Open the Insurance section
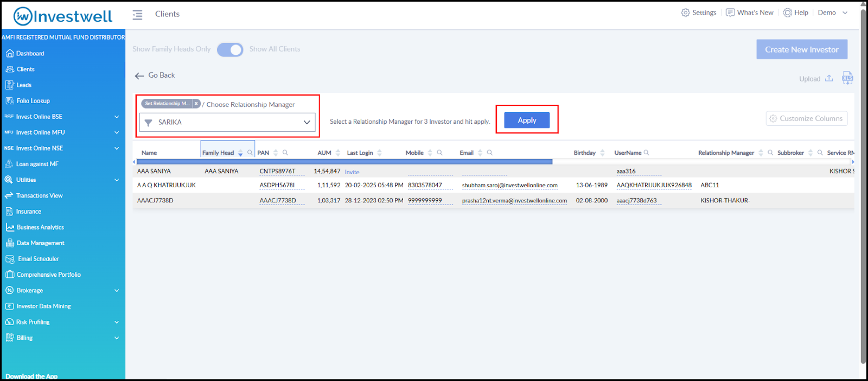This screenshot has height=381, width=868. 23,212
